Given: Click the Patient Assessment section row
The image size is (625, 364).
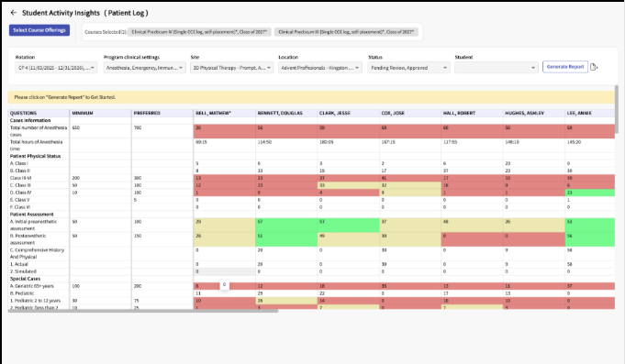Looking at the screenshot, I should [x=31, y=215].
